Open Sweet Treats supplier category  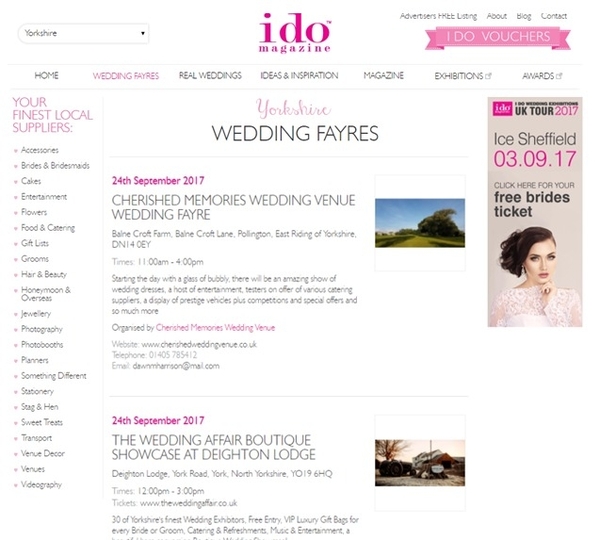(42, 423)
